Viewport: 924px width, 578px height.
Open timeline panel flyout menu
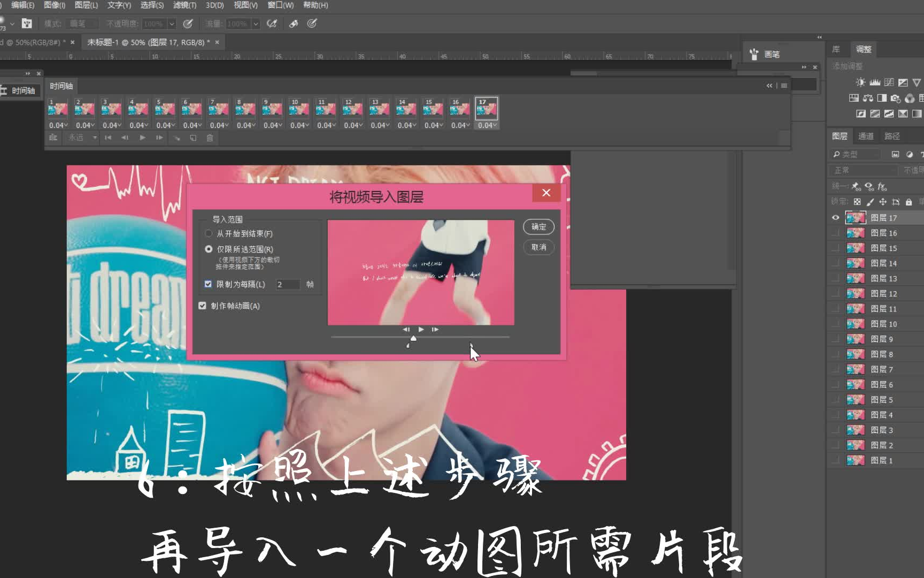784,86
